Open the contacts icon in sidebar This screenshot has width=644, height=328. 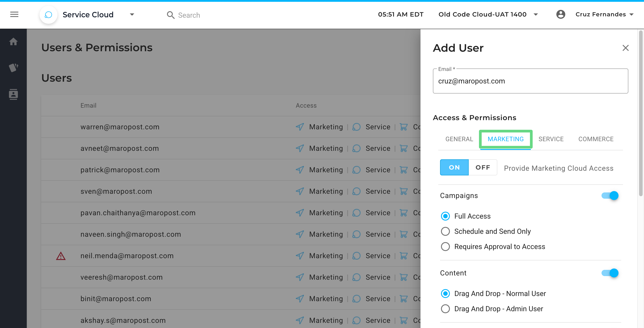(13, 94)
